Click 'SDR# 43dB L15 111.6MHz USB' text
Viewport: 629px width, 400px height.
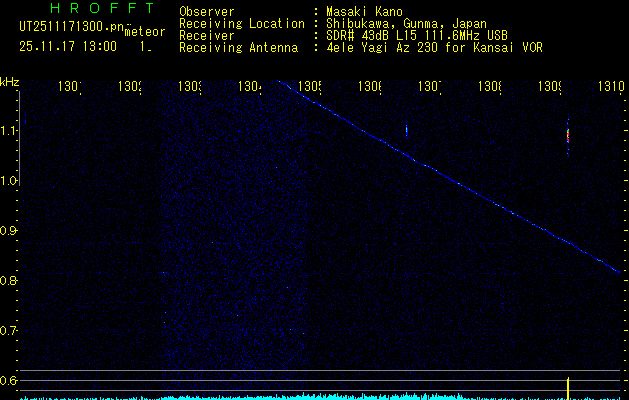coord(417,36)
